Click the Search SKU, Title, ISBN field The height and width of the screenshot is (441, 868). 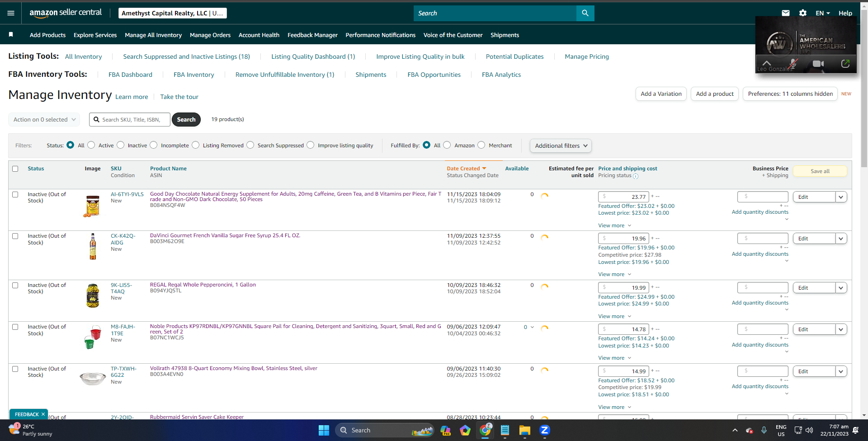(x=130, y=119)
